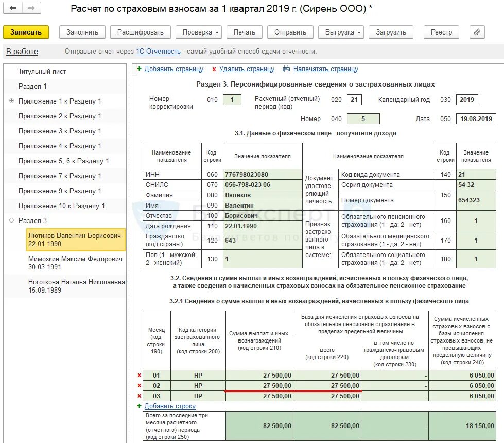
Task: Click the printer icon near Напечатать страницу
Action: pos(286,69)
